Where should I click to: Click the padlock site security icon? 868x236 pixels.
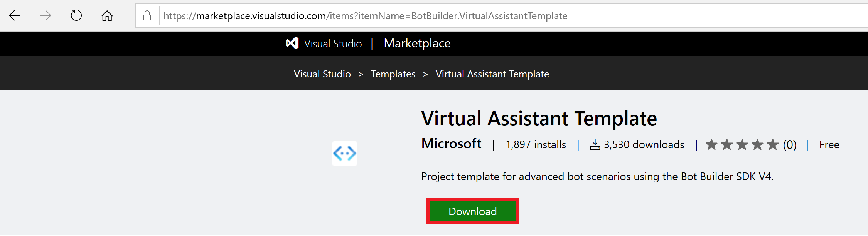pyautogui.click(x=147, y=16)
